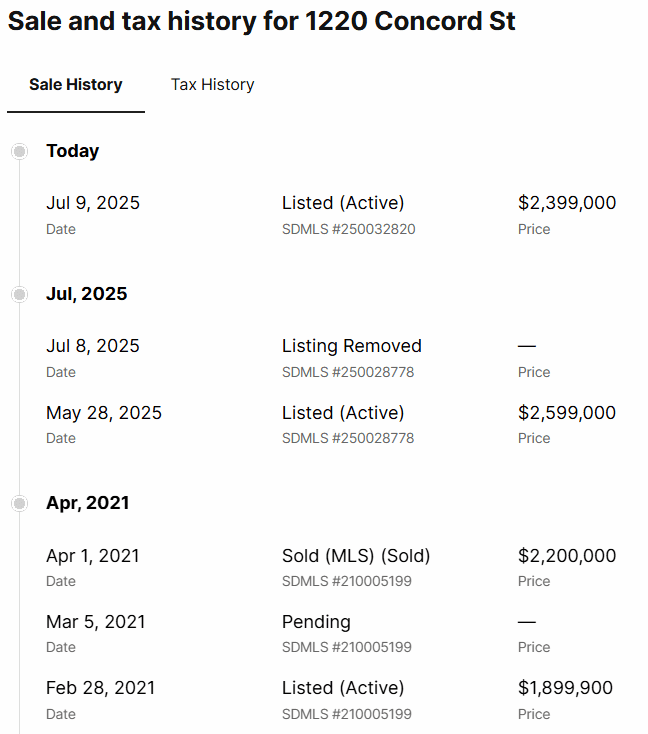Click the $2,200,000 sold price
The image size is (648, 734).
567,556
